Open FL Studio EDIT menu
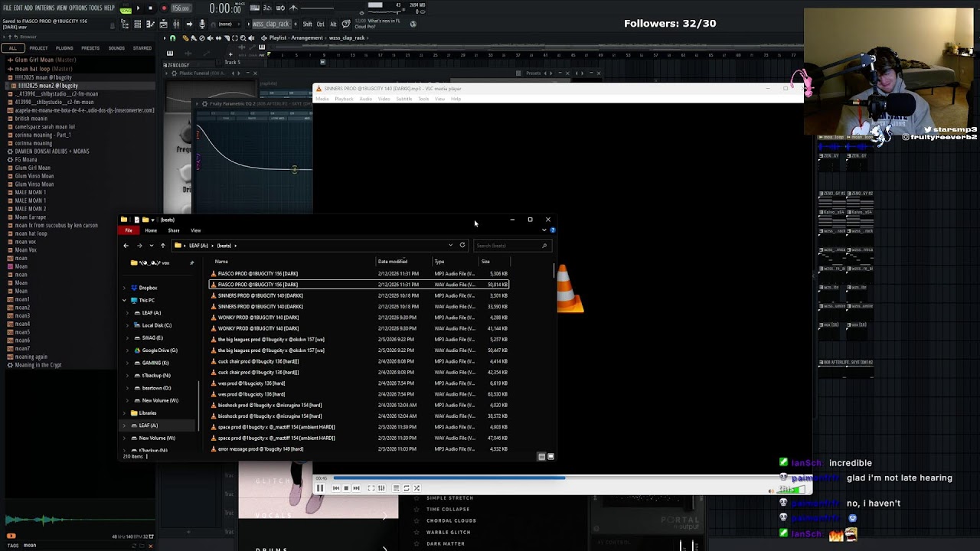 pos(18,8)
